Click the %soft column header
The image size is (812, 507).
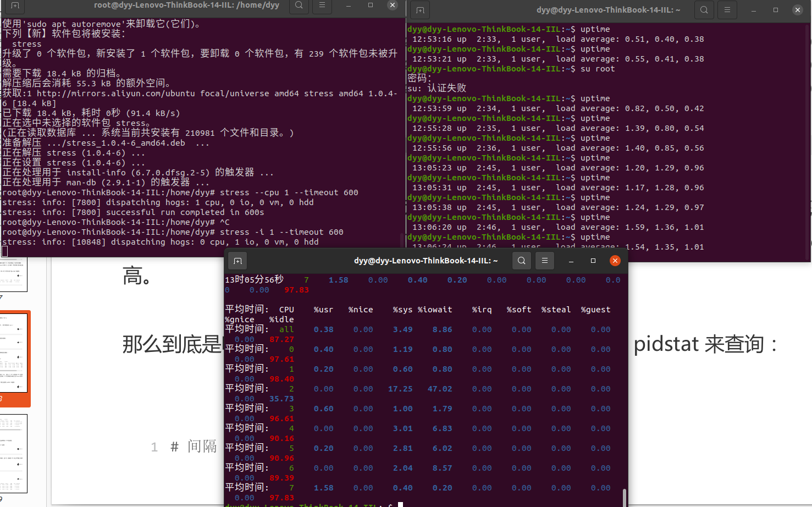[519, 310]
